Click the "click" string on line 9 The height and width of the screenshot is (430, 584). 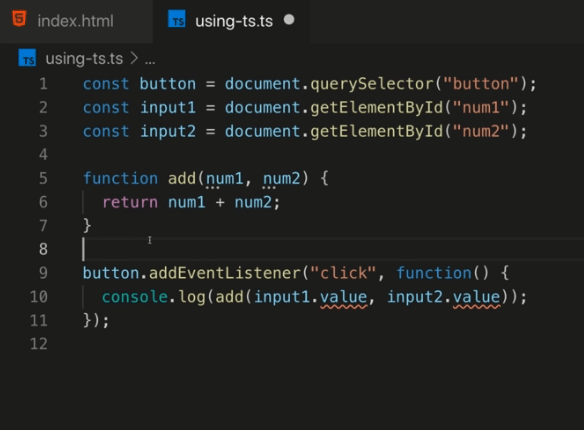point(343,273)
